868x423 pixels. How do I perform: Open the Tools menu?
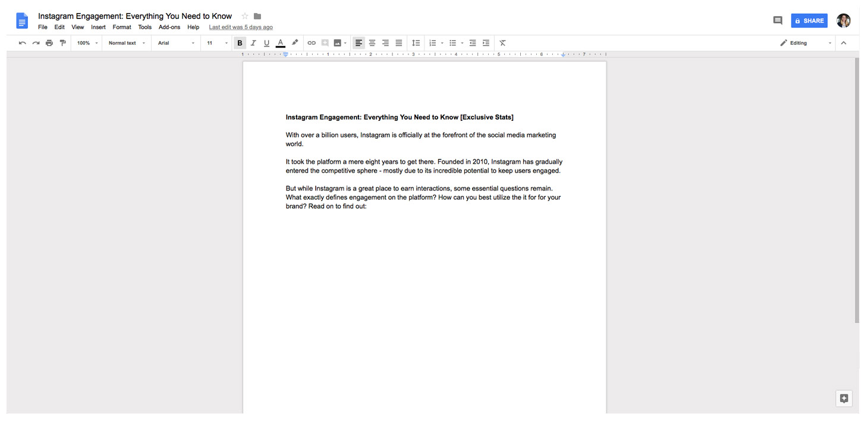coord(145,27)
